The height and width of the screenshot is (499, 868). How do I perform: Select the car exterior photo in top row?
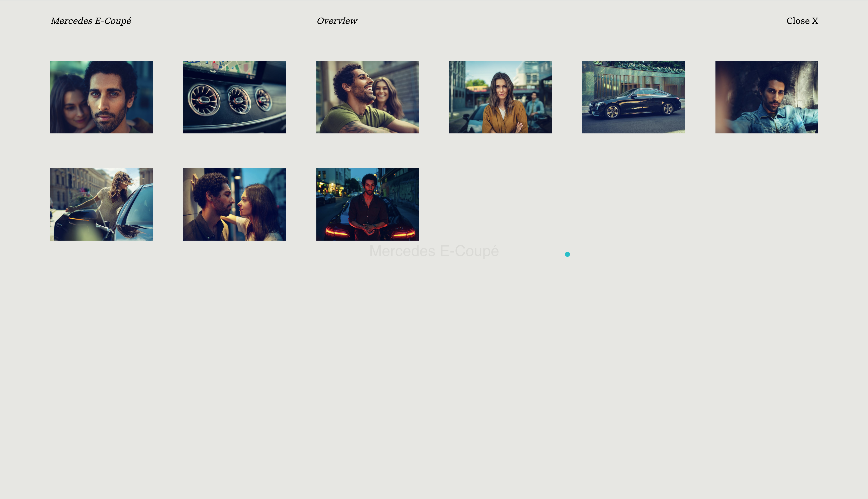(x=633, y=97)
